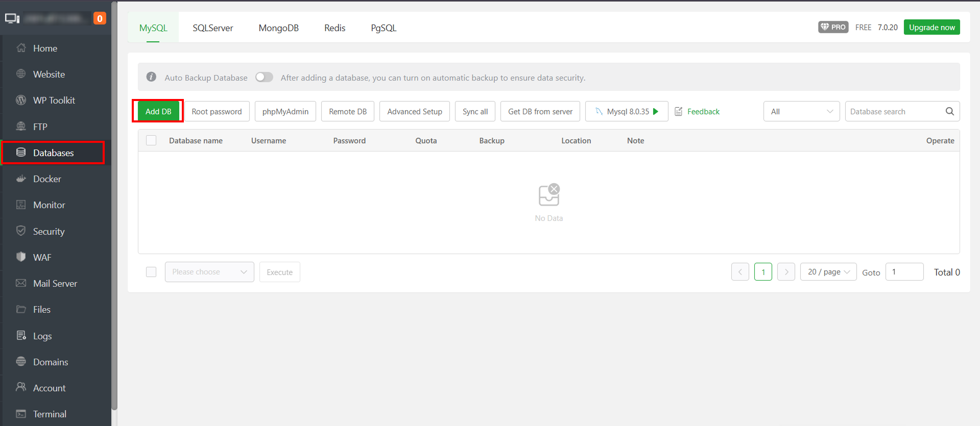Check the batch checkbox beside Please choose

151,272
